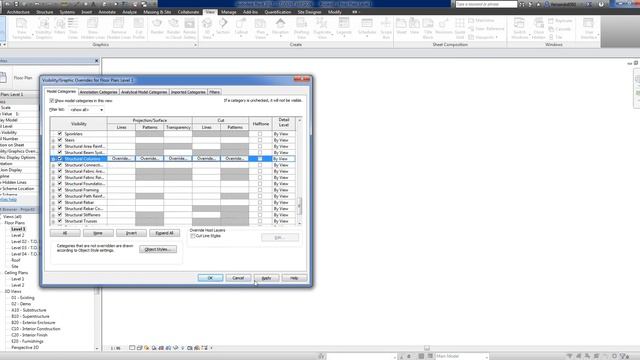Toggle the Thin Lines ribbon tool
The image size is (640, 360).
pos(73,28)
